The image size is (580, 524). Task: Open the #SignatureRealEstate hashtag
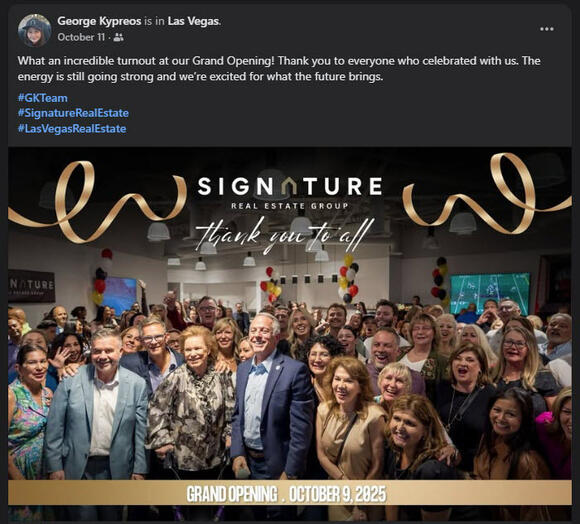(73, 113)
